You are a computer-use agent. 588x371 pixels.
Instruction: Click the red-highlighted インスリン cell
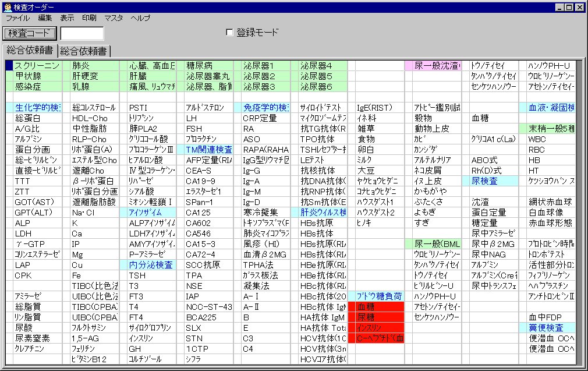click(376, 327)
